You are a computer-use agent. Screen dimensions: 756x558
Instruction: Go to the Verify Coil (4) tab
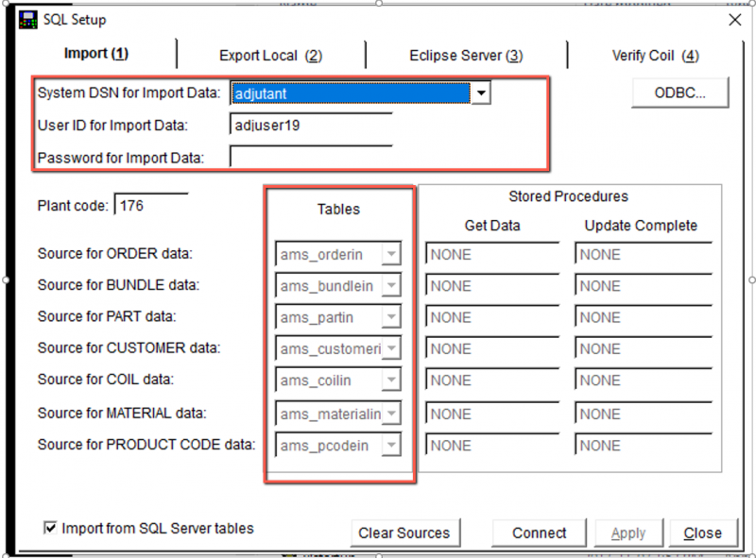(x=655, y=56)
